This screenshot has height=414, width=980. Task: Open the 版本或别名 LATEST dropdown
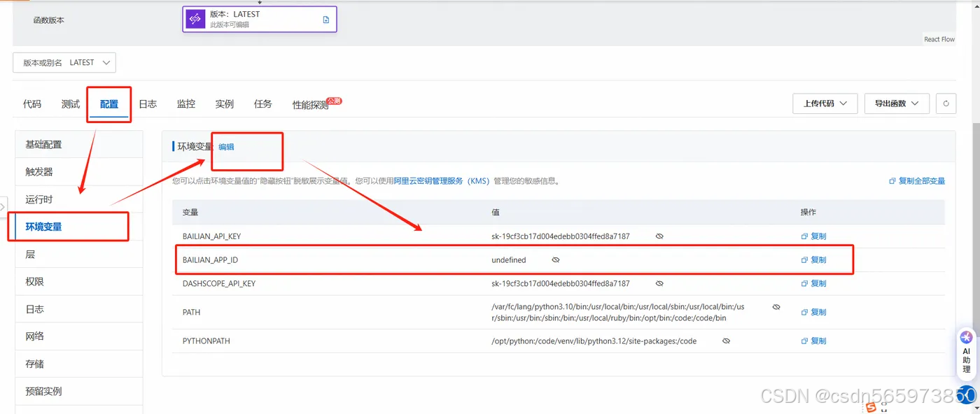[x=64, y=62]
